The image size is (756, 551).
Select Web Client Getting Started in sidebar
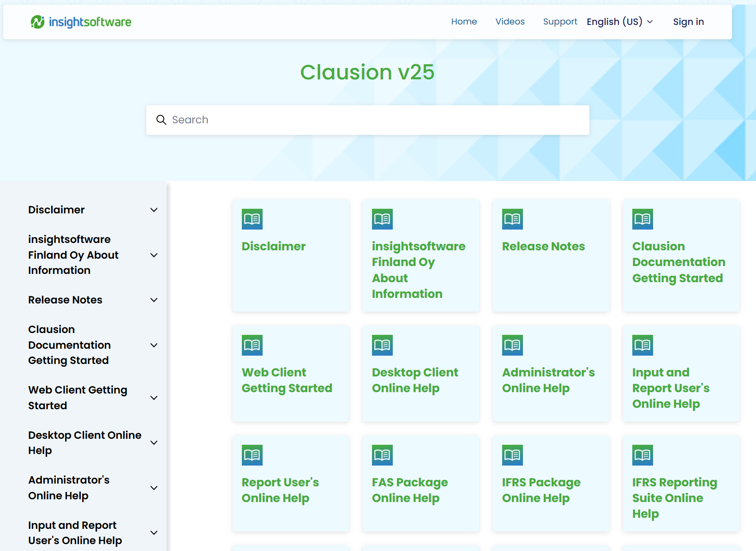pyautogui.click(x=78, y=398)
